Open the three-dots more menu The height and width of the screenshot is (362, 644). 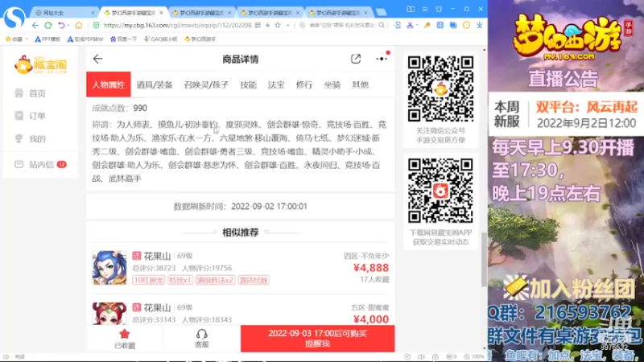click(381, 59)
